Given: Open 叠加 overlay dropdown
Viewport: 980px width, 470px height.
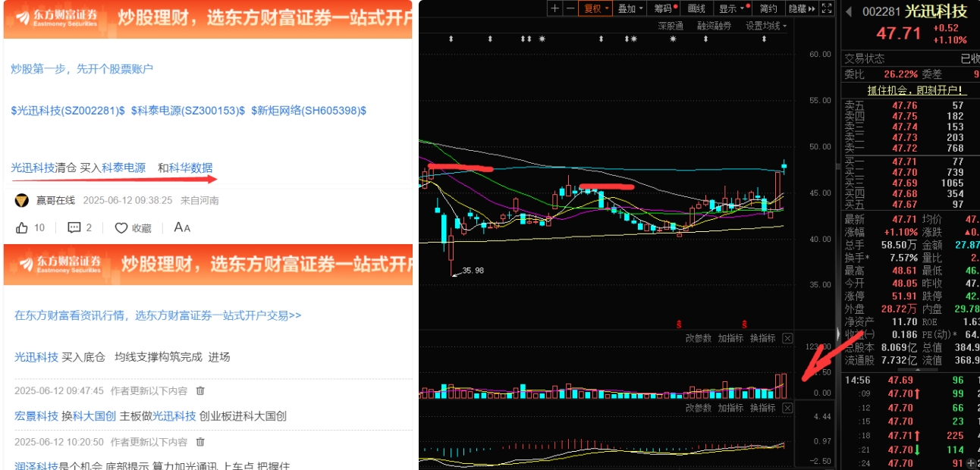Looking at the screenshot, I should tap(630, 8).
